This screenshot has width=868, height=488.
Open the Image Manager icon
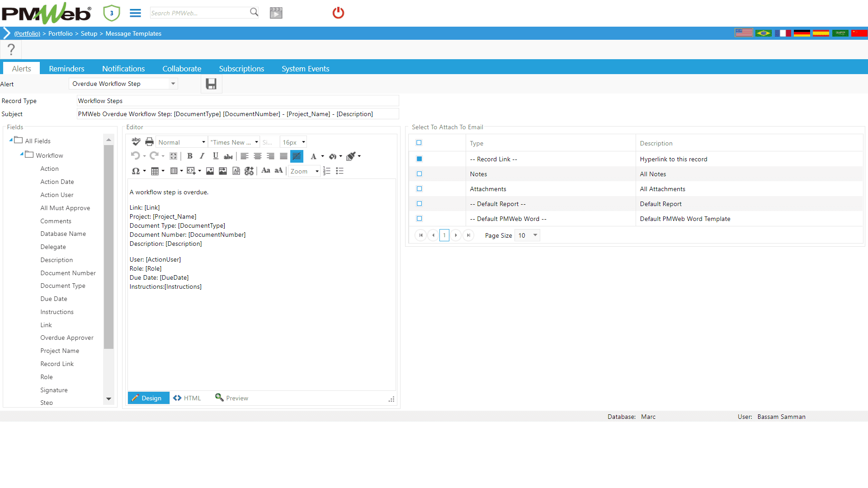pyautogui.click(x=210, y=171)
